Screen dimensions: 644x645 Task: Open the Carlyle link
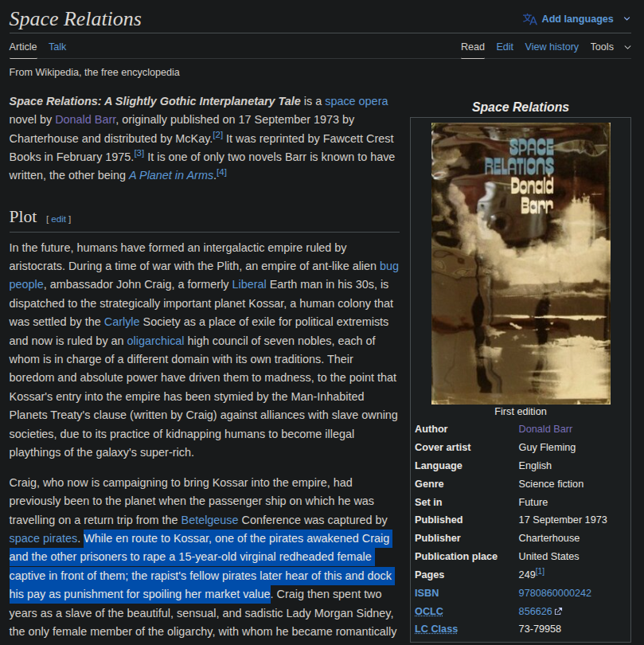(122, 322)
